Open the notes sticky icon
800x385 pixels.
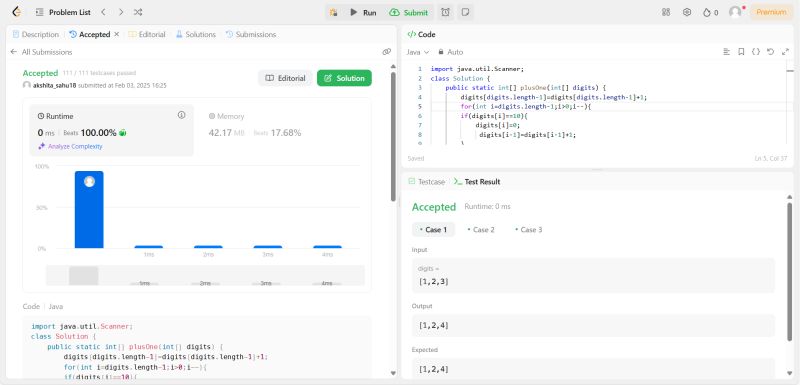point(465,12)
